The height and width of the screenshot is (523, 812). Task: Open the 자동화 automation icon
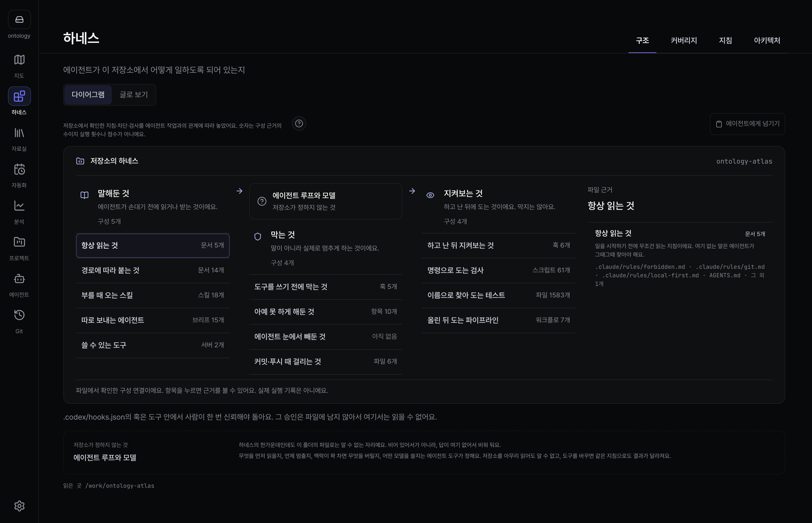19,169
